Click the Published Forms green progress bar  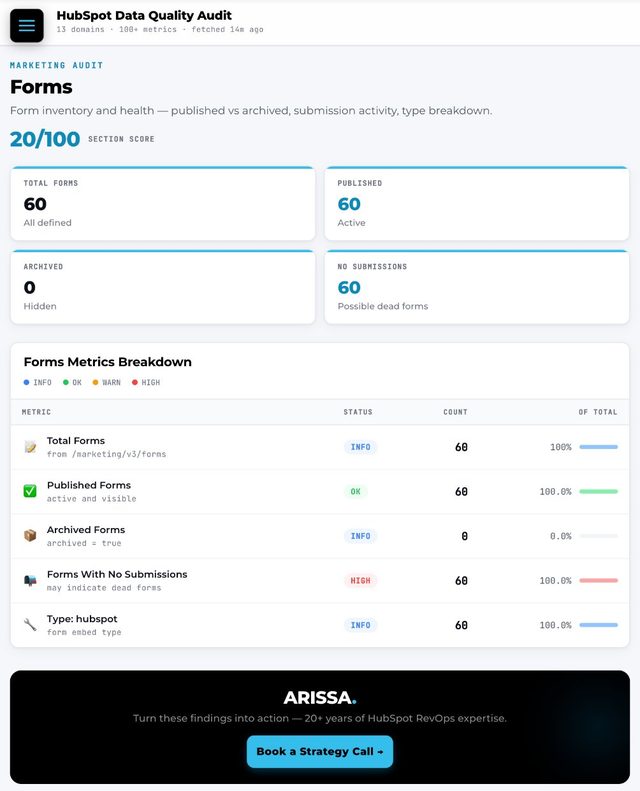[599, 491]
